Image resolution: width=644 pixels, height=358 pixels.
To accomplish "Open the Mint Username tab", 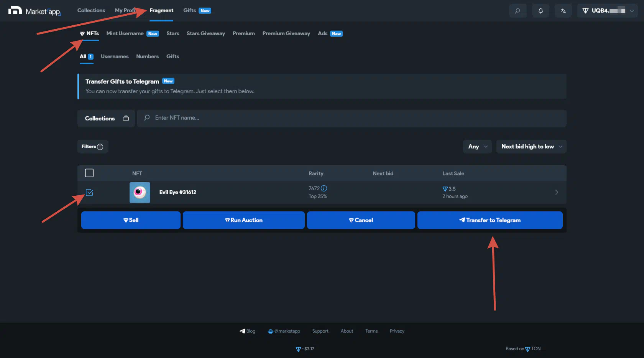I will click(125, 33).
